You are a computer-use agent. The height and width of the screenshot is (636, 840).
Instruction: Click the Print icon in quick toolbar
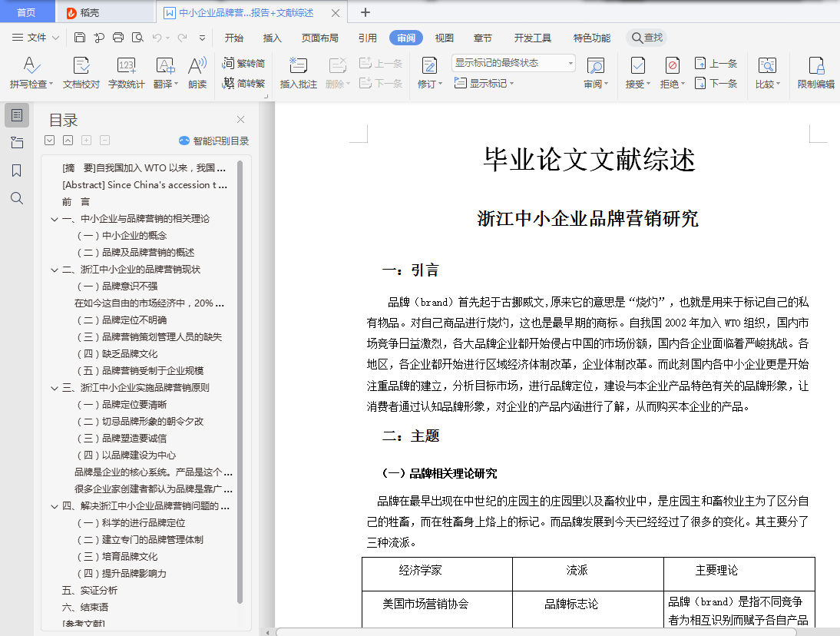coord(117,38)
